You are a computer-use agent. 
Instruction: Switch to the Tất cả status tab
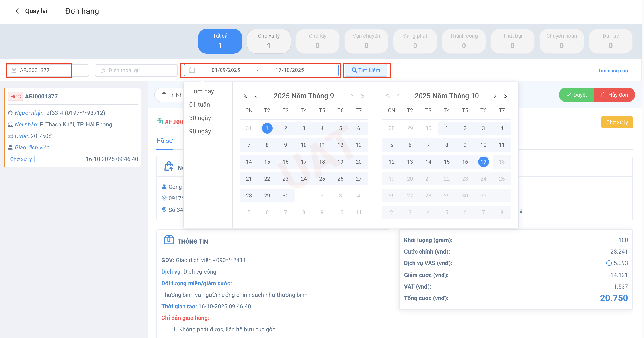click(x=220, y=41)
